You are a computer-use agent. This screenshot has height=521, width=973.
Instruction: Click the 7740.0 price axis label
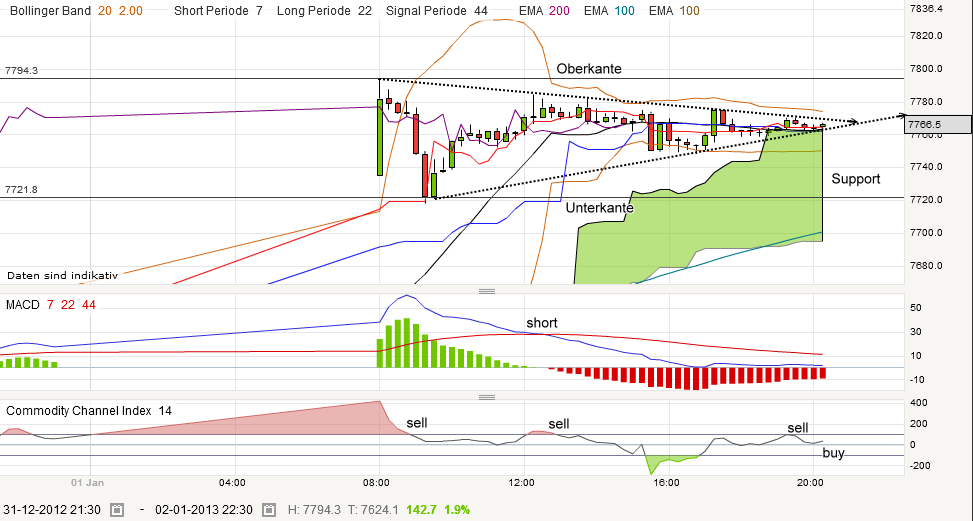click(x=925, y=167)
